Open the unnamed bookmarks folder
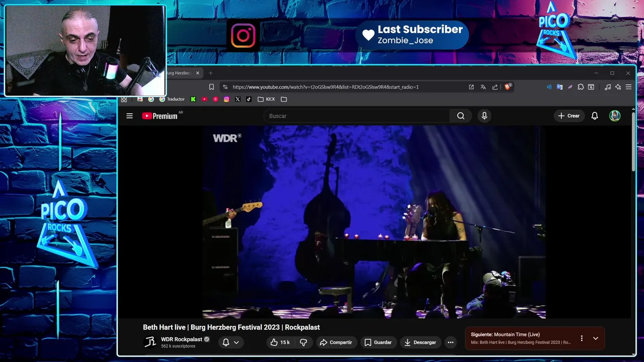The width and height of the screenshot is (644, 362). [x=284, y=99]
